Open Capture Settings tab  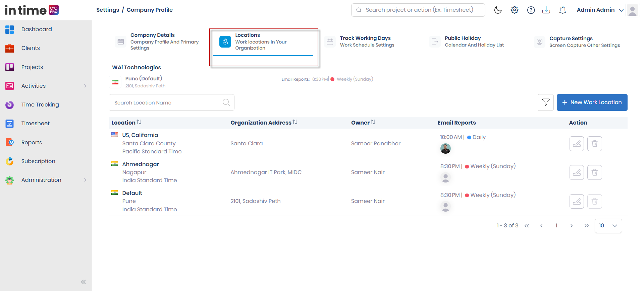click(x=577, y=42)
